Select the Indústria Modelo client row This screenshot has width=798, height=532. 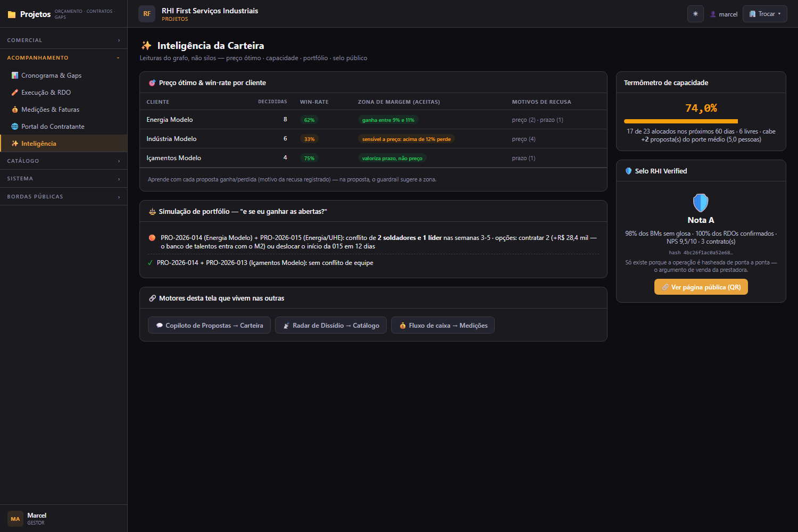tap(373, 139)
